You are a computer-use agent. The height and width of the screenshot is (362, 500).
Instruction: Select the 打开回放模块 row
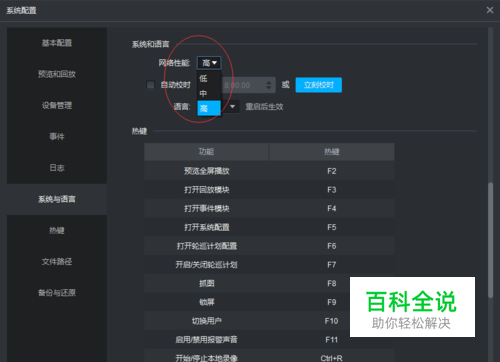point(269,190)
